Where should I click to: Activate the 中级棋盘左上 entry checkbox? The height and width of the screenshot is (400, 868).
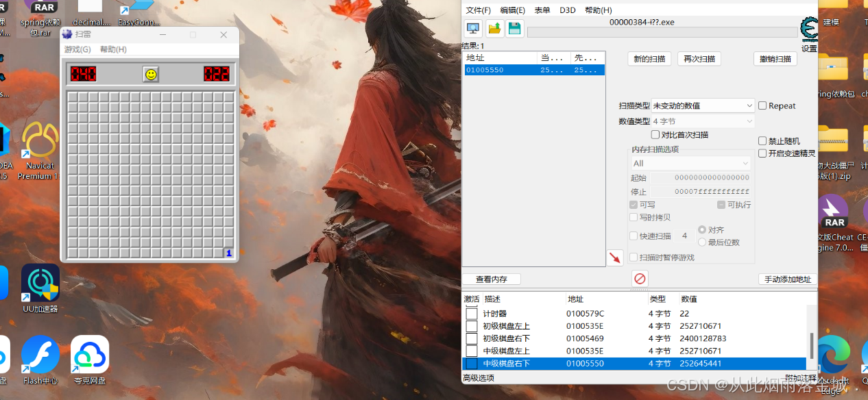coord(472,351)
